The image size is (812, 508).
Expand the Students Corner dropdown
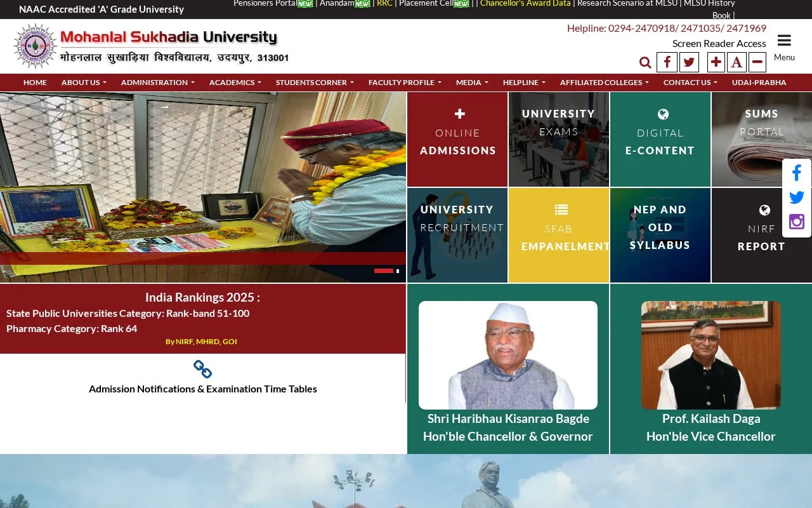[x=315, y=83]
